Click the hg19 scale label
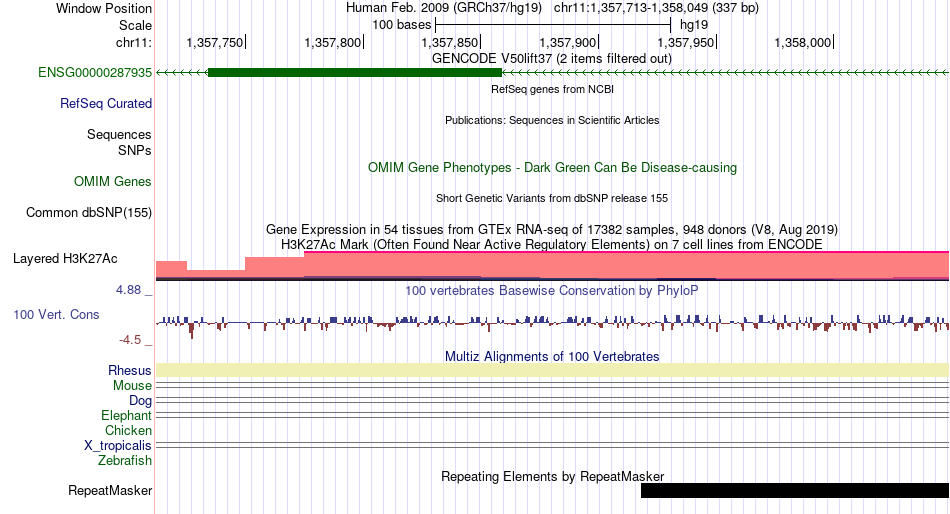This screenshot has width=950, height=514. [694, 25]
